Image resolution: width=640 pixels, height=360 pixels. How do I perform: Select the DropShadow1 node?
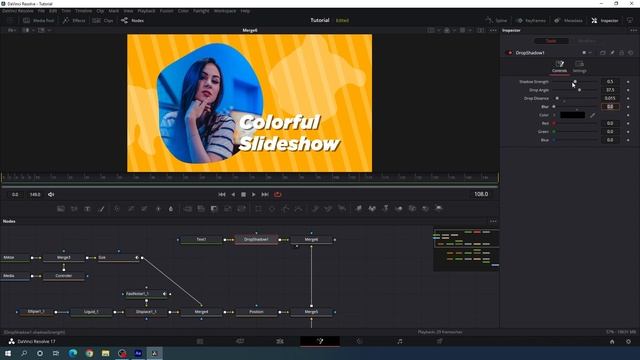click(x=256, y=240)
